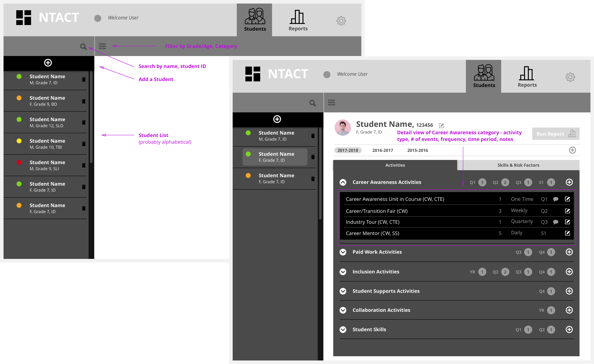
Task: Open the settings gear in the front window
Action: click(570, 77)
